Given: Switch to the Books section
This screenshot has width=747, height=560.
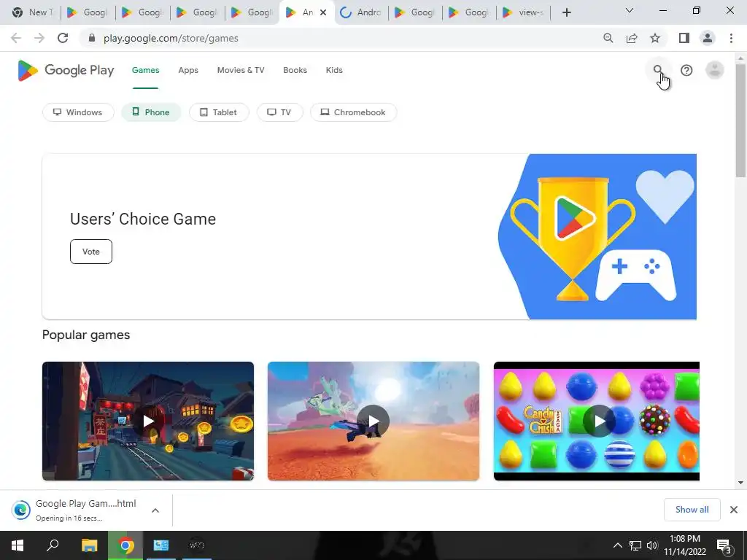Looking at the screenshot, I should (x=295, y=71).
